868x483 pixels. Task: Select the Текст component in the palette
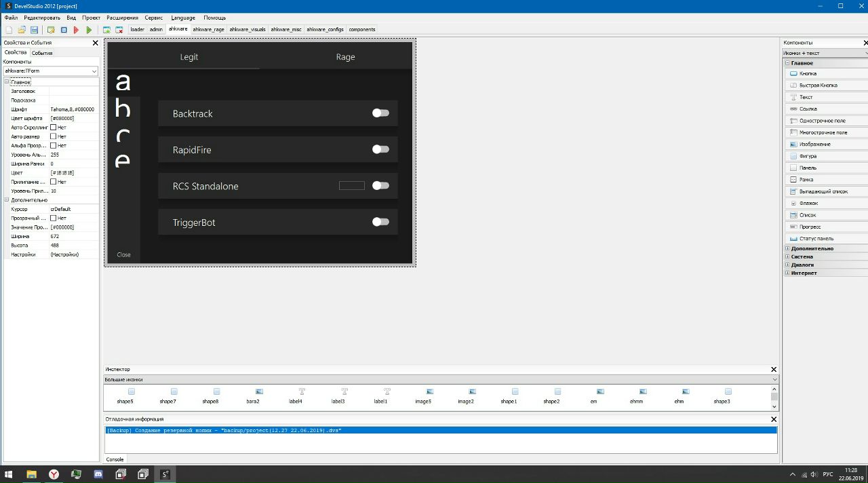(826, 97)
